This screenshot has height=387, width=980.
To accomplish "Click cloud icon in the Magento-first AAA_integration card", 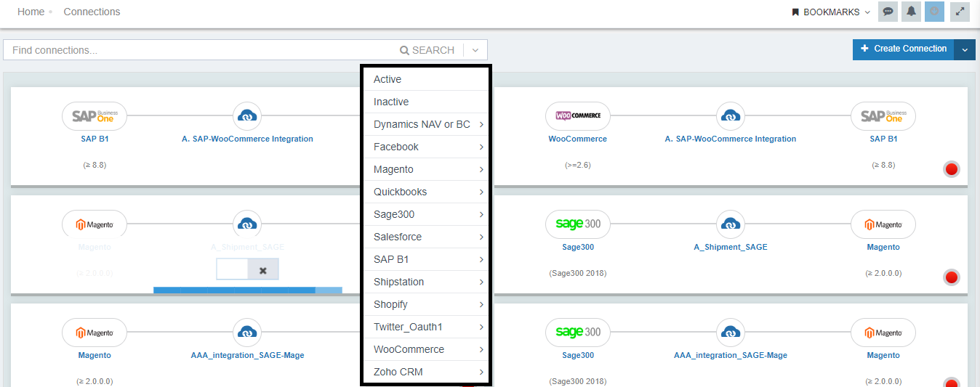I will coord(247,332).
